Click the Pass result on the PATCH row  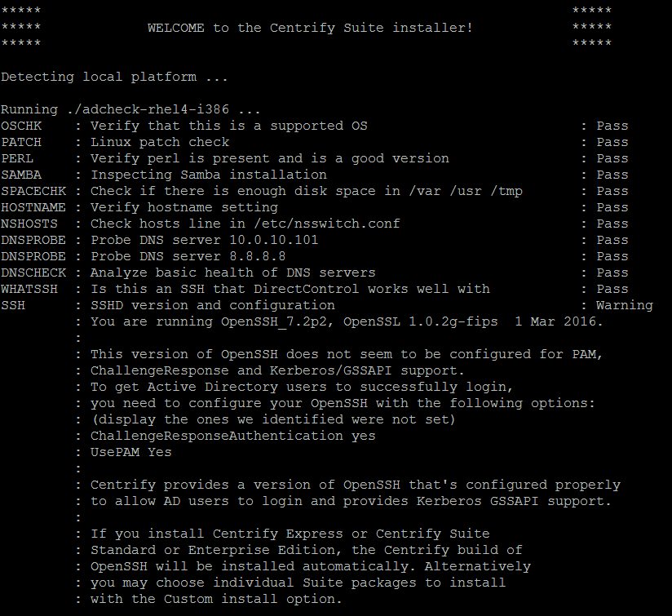coord(612,142)
